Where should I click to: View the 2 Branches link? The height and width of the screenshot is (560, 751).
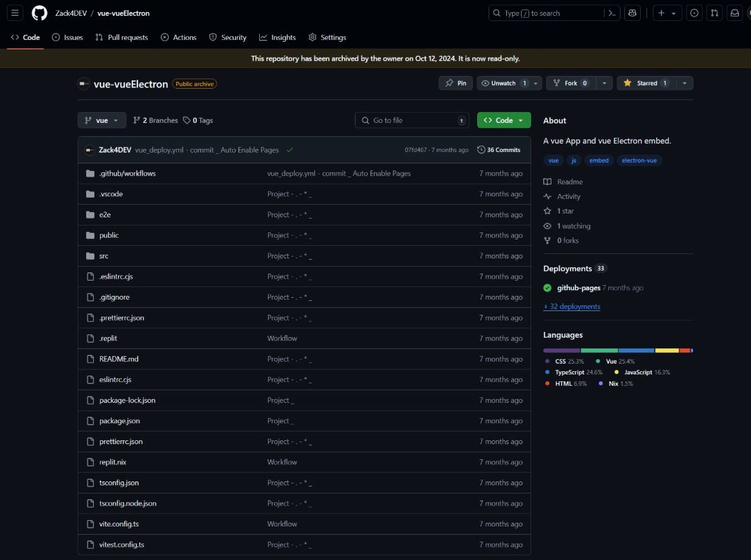click(156, 120)
